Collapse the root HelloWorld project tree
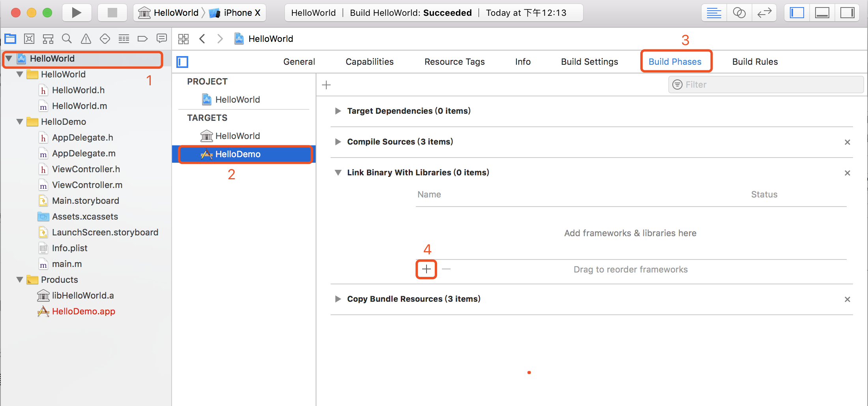 click(x=9, y=59)
